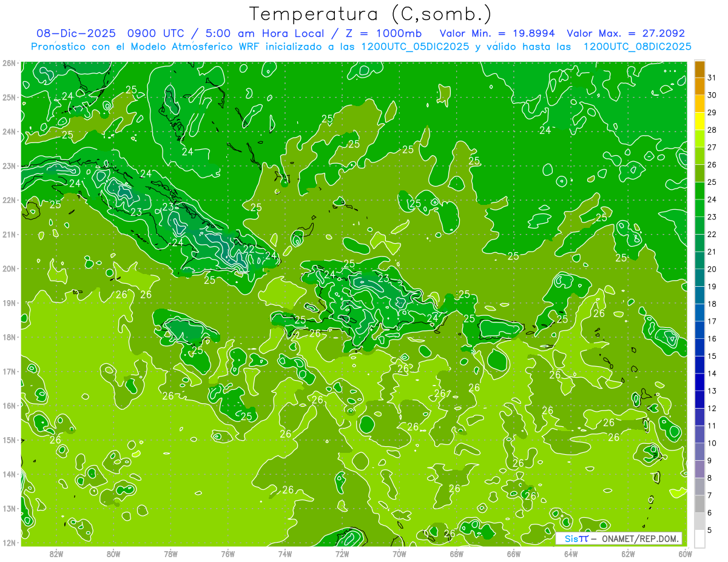Click the 78W longitude axis label
The image size is (728, 562).
click(x=170, y=553)
